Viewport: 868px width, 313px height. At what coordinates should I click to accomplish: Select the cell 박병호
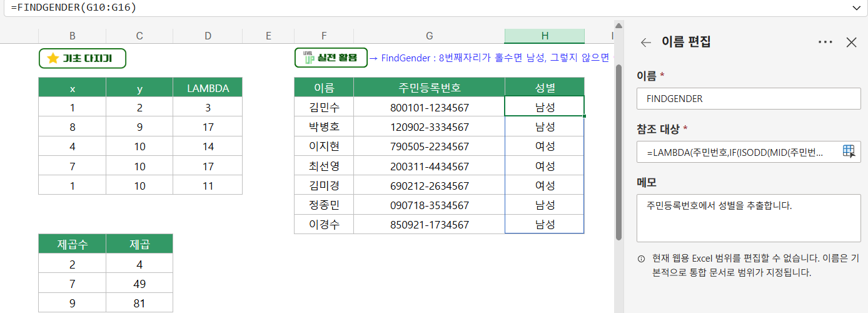click(x=324, y=126)
